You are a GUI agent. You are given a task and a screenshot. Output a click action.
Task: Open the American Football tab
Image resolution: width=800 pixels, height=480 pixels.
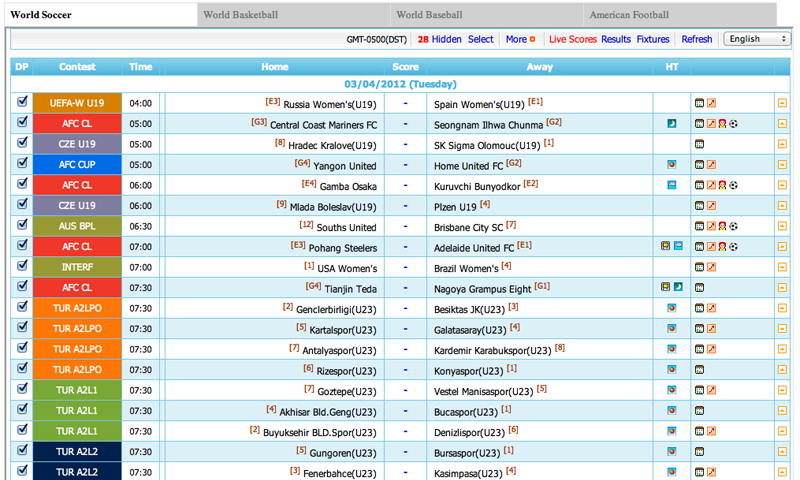click(642, 15)
